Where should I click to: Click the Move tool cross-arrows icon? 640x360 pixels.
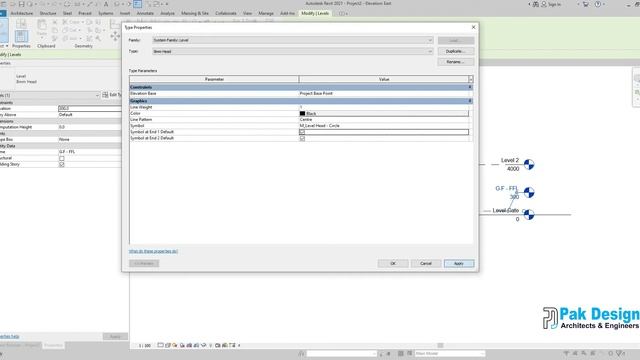[x=115, y=36]
